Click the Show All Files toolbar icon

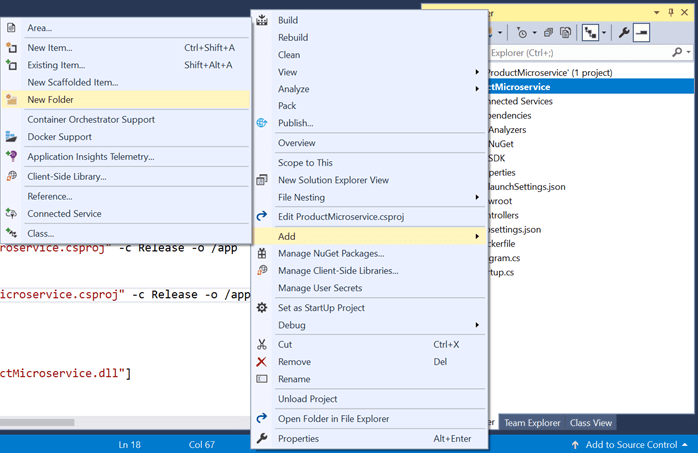pyautogui.click(x=565, y=32)
